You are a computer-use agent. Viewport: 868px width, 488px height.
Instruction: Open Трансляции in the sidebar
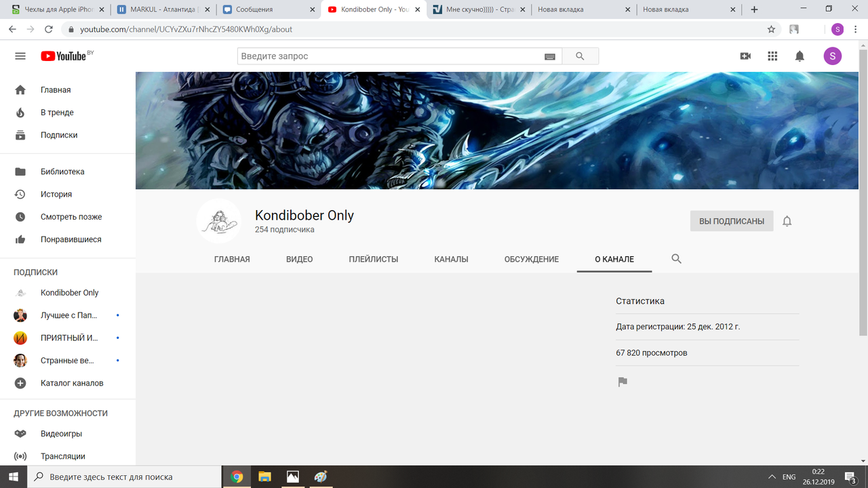pos(68,456)
